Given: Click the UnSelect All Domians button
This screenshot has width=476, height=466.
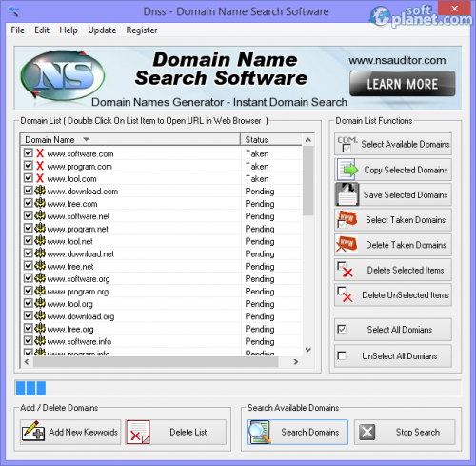Looking at the screenshot, I should click(393, 355).
